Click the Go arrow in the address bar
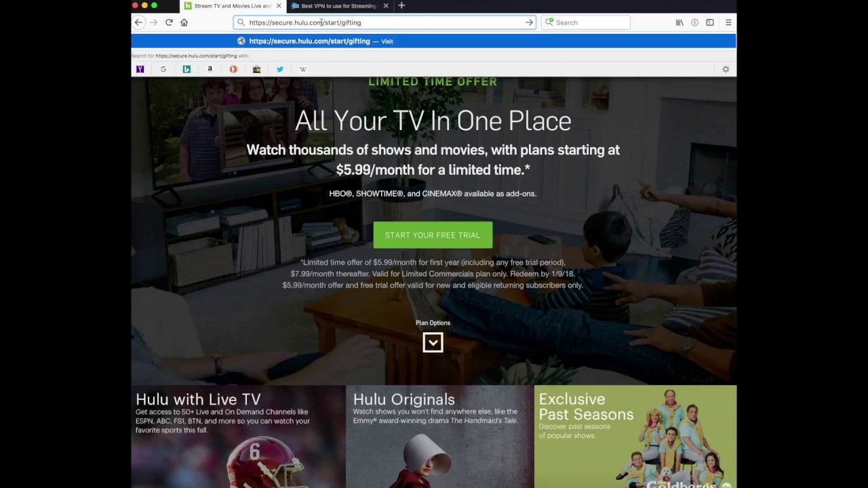The width and height of the screenshot is (868, 488). click(529, 22)
